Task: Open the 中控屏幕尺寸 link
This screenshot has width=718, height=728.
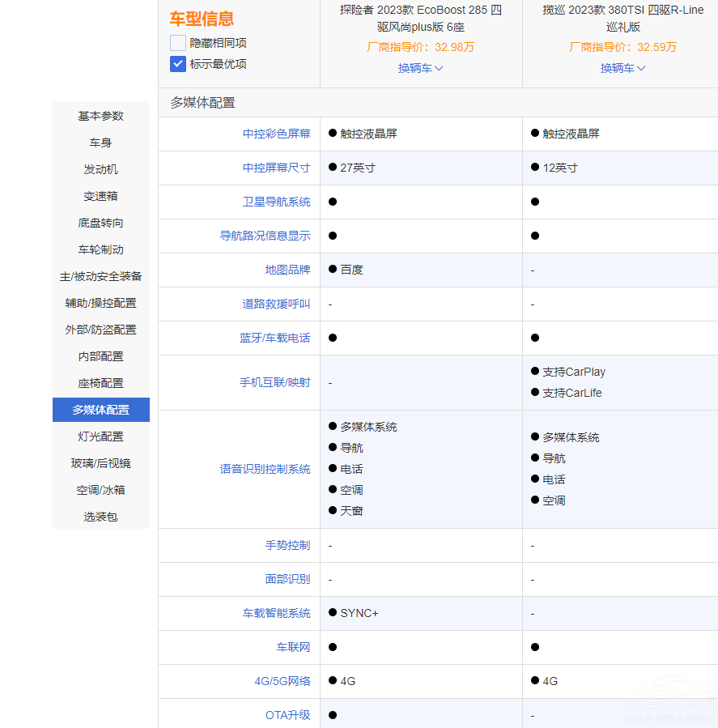Action: 274,168
